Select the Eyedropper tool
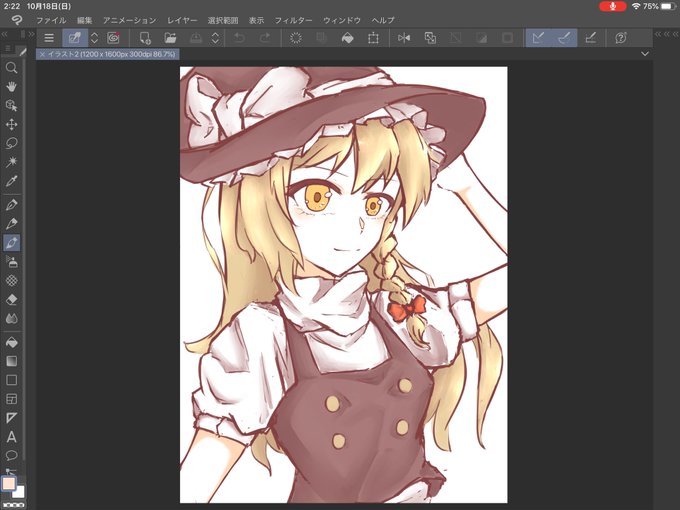Viewport: 680px width, 510px height. click(x=11, y=181)
